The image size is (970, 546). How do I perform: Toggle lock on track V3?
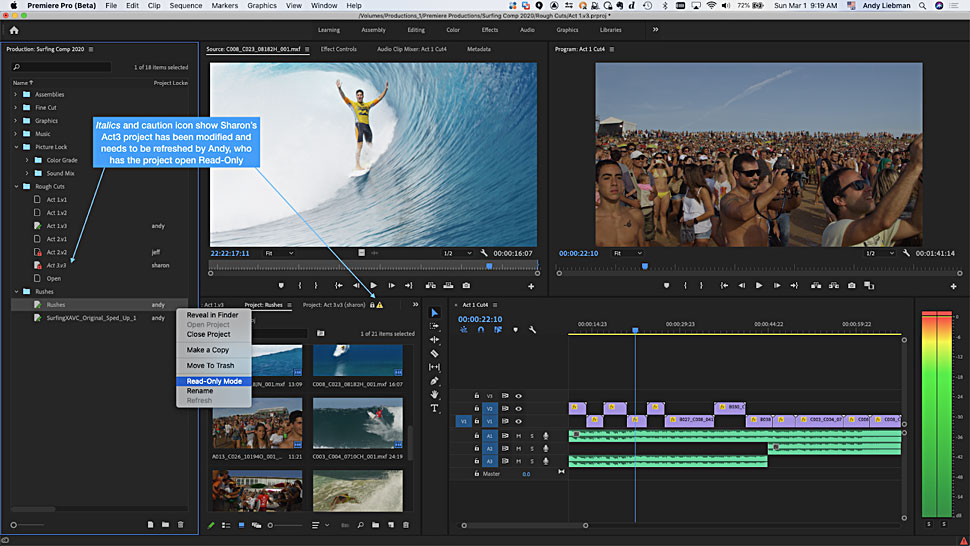coord(476,396)
